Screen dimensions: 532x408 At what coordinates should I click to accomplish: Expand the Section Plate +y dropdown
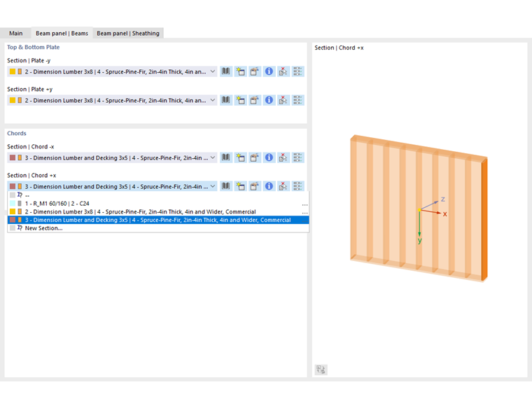pos(212,100)
